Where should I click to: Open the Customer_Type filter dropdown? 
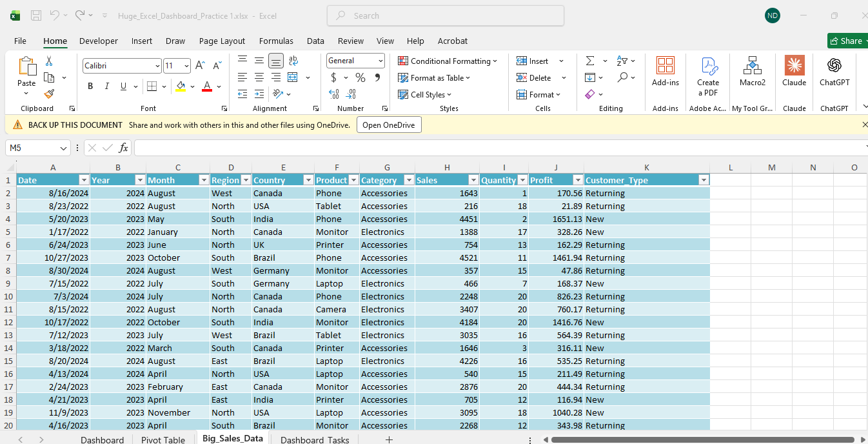pyautogui.click(x=704, y=181)
